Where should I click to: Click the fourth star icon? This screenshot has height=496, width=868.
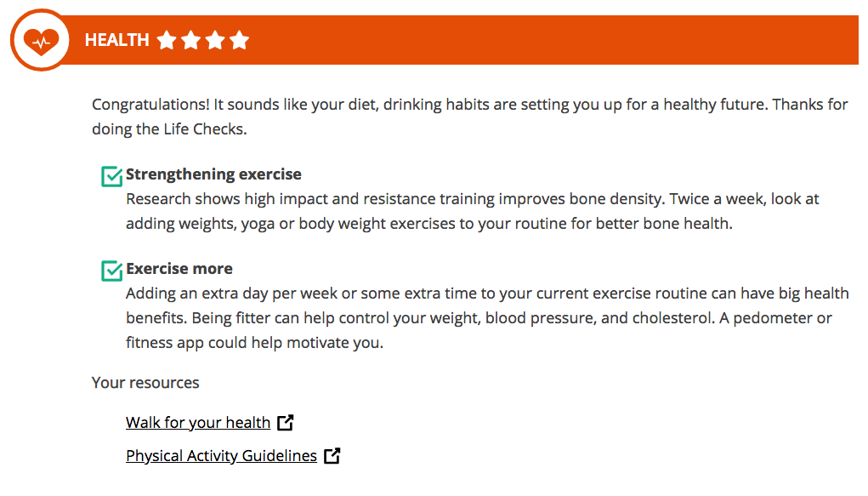pyautogui.click(x=241, y=39)
